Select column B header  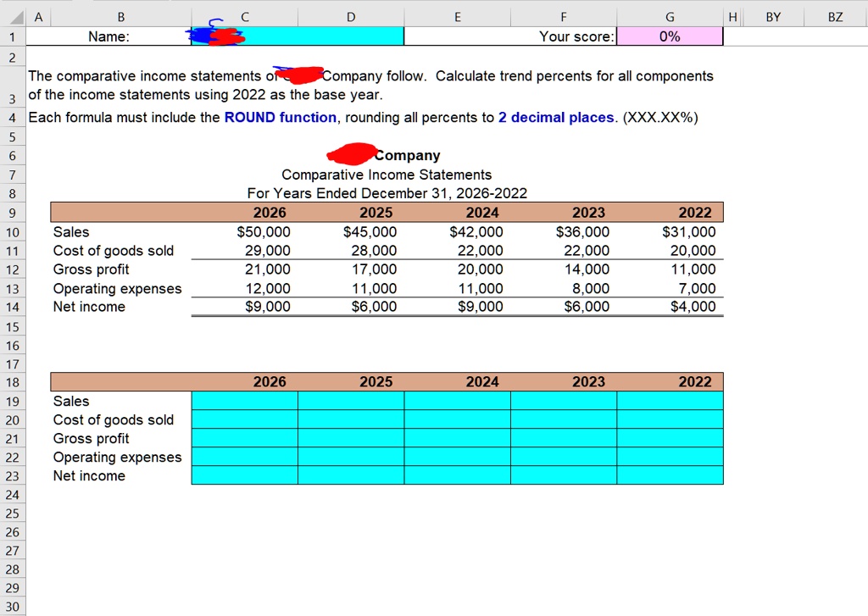coord(121,17)
